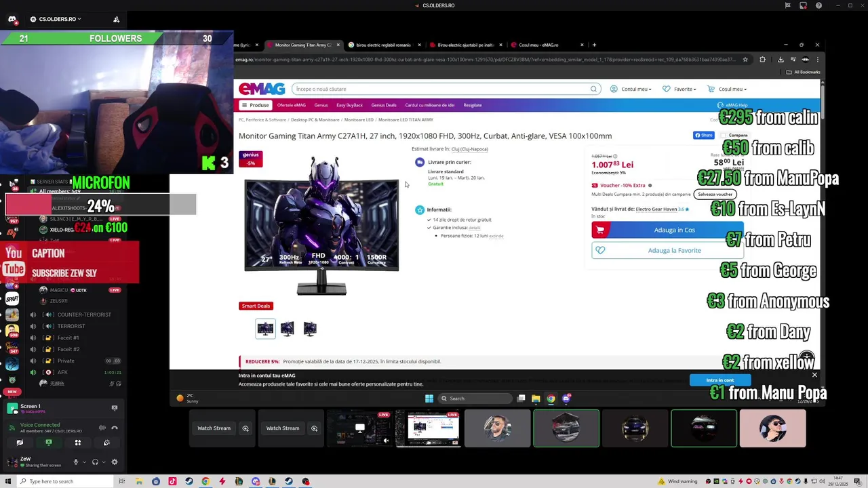Image resolution: width=868 pixels, height=488 pixels.
Task: Open All Bookmarks folder
Action: 804,72
